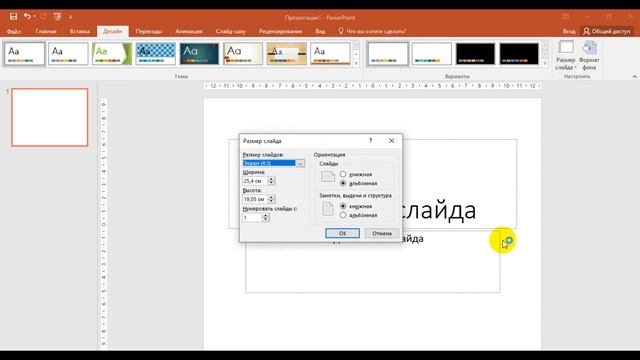This screenshot has height=360, width=640.
Task: Increase Высота value with up spinner arrow
Action: click(271, 197)
